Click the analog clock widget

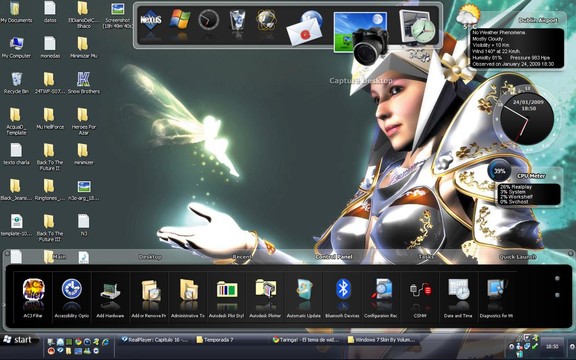click(x=526, y=118)
